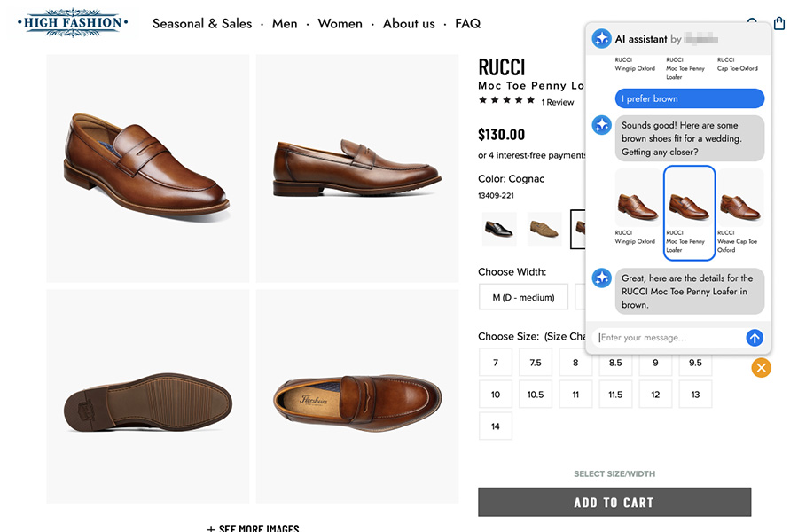Select shoe size 10
This screenshot has width=798, height=532.
coord(495,395)
